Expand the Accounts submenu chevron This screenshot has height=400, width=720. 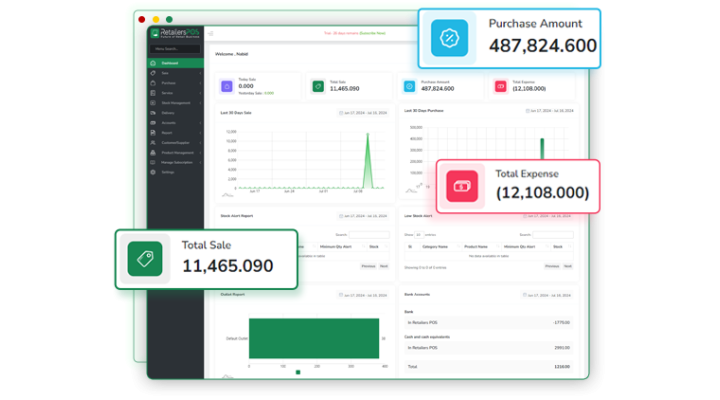(x=200, y=123)
